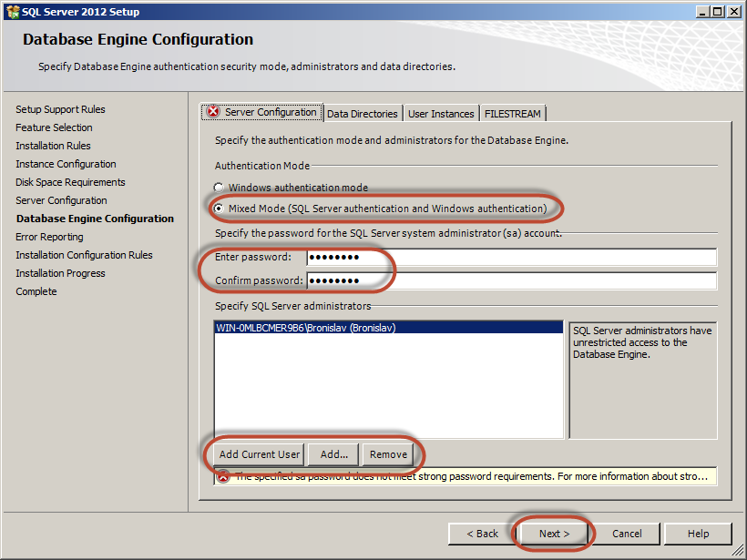Select Mixed Mode authentication radio button
The height and width of the screenshot is (560, 747).
coord(219,209)
